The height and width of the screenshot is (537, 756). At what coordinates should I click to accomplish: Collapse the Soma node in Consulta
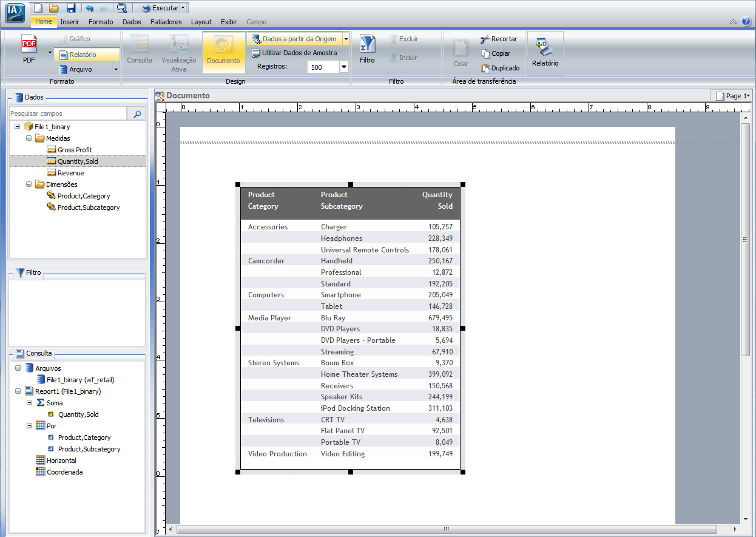pyautogui.click(x=29, y=403)
